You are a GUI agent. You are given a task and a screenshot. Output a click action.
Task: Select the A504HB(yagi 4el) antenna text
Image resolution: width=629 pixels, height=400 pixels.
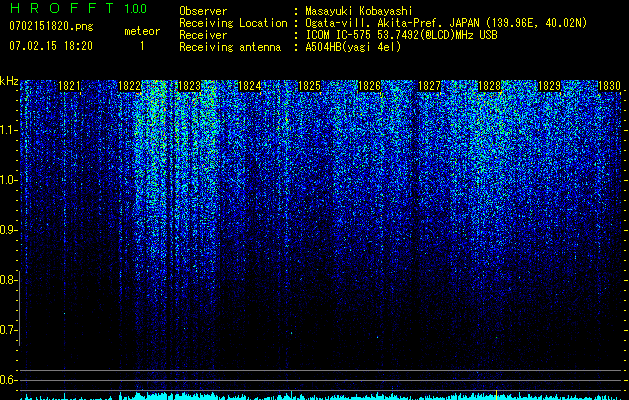(353, 47)
